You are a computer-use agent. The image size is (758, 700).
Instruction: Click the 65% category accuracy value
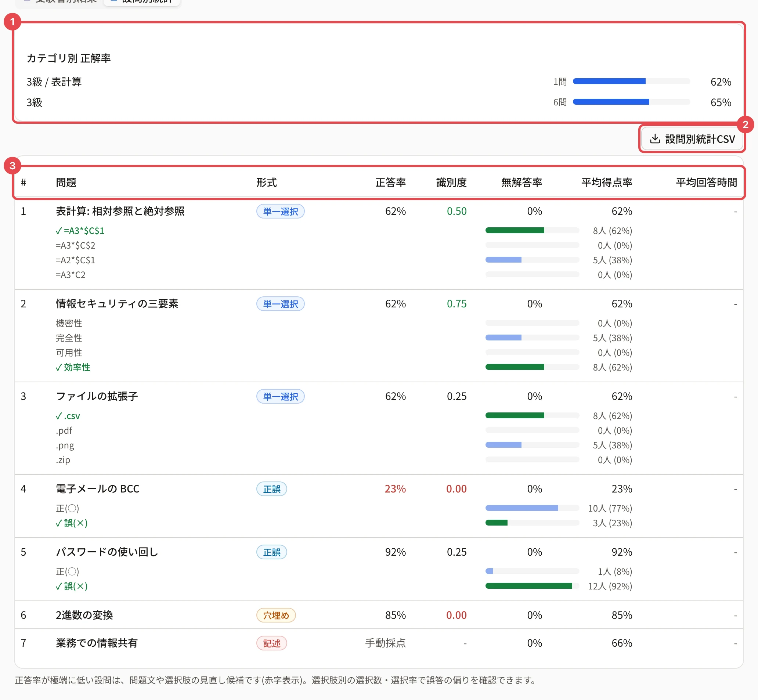[721, 102]
